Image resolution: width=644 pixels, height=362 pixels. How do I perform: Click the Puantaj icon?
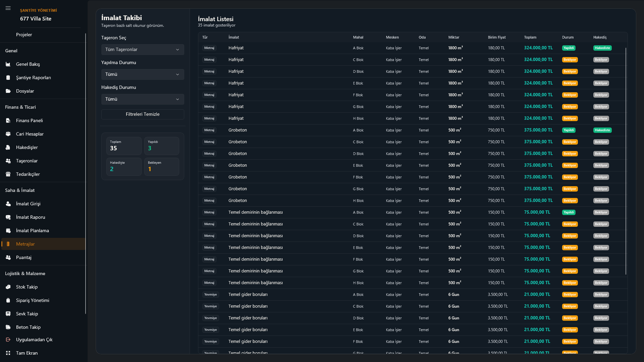click(x=8, y=257)
